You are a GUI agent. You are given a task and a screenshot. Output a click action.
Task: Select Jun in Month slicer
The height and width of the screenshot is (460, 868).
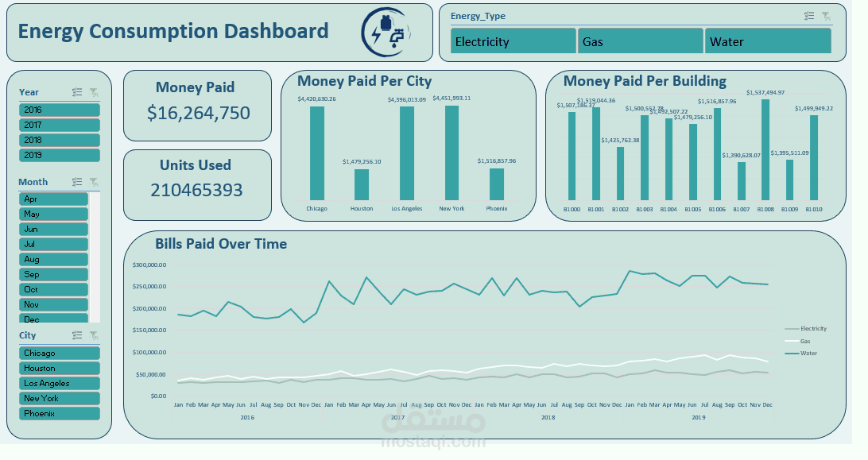pos(53,229)
